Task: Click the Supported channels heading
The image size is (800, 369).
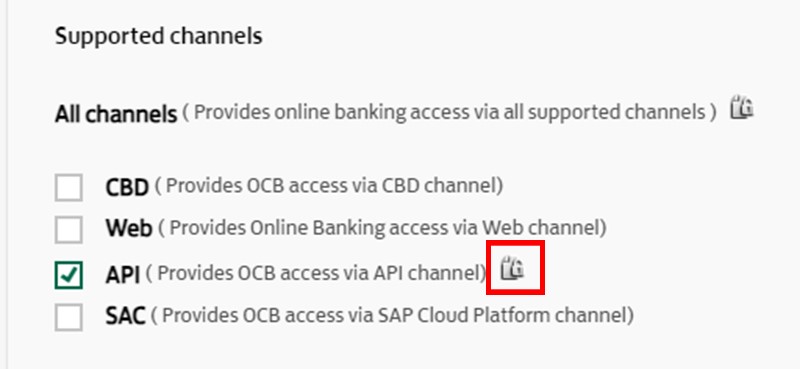Action: [x=159, y=36]
